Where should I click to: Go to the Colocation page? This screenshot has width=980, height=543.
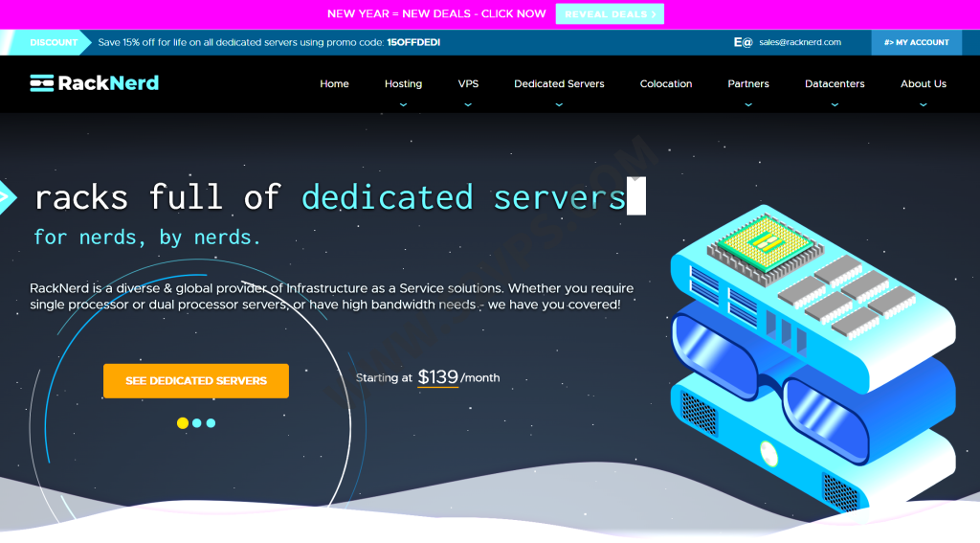point(666,84)
